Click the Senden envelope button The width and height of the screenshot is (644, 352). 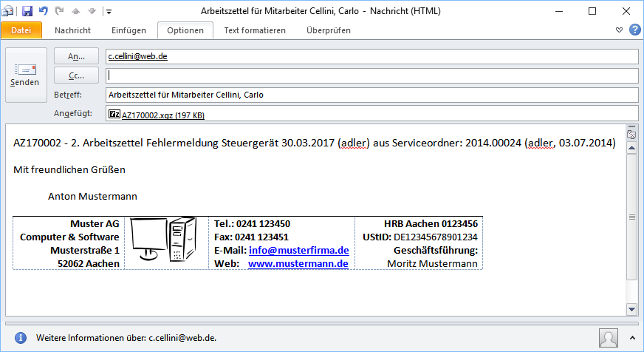(x=25, y=75)
